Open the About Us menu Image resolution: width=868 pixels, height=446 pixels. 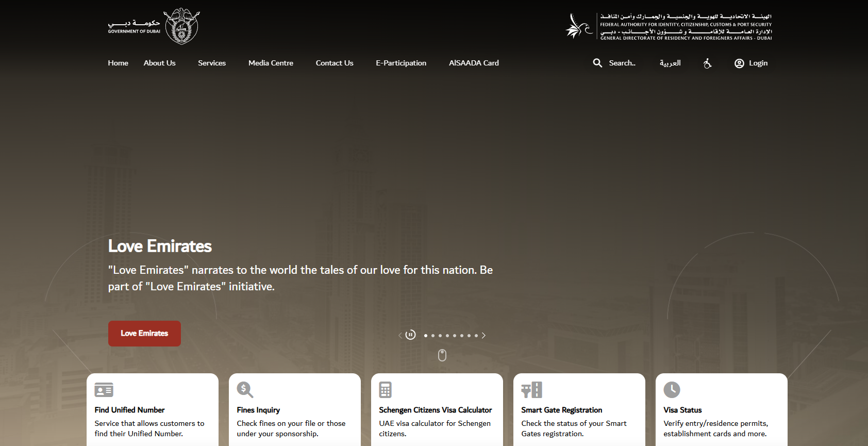(160, 63)
